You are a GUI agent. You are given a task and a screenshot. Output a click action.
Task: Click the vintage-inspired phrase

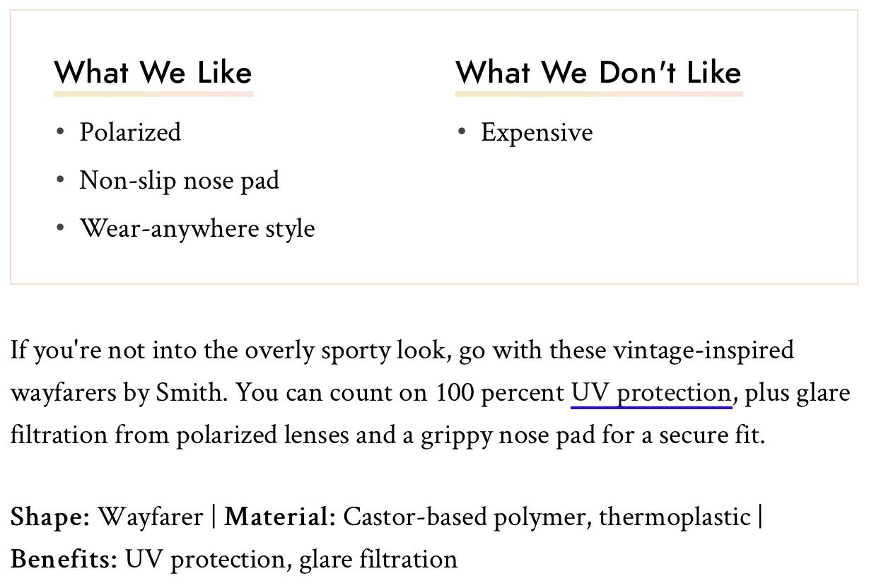[x=704, y=351]
